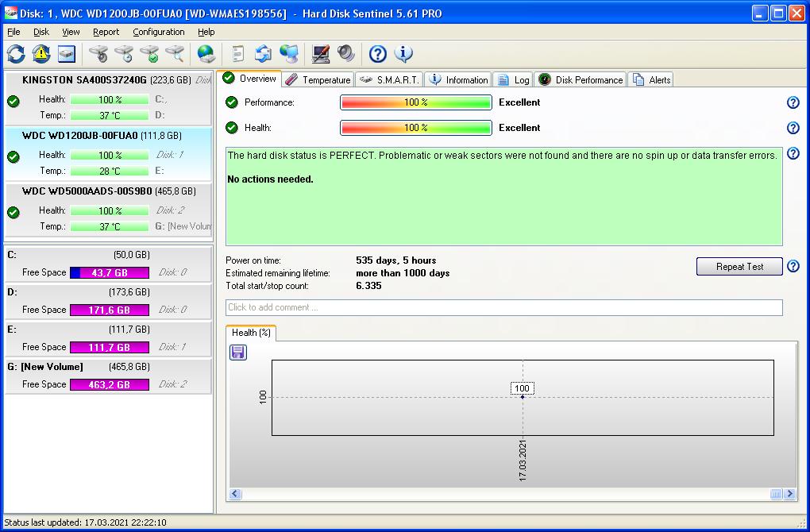Click graph scrollbar left arrow
The width and height of the screenshot is (810, 532).
coord(235,494)
